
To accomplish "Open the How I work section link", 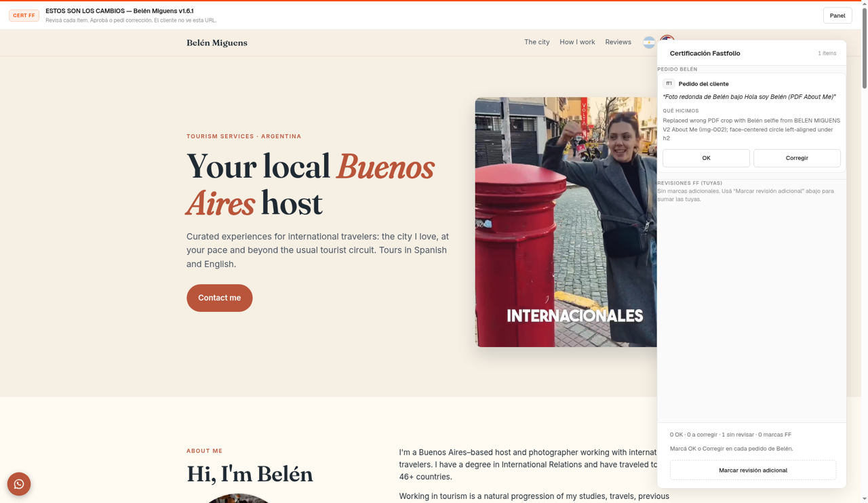I will [577, 42].
